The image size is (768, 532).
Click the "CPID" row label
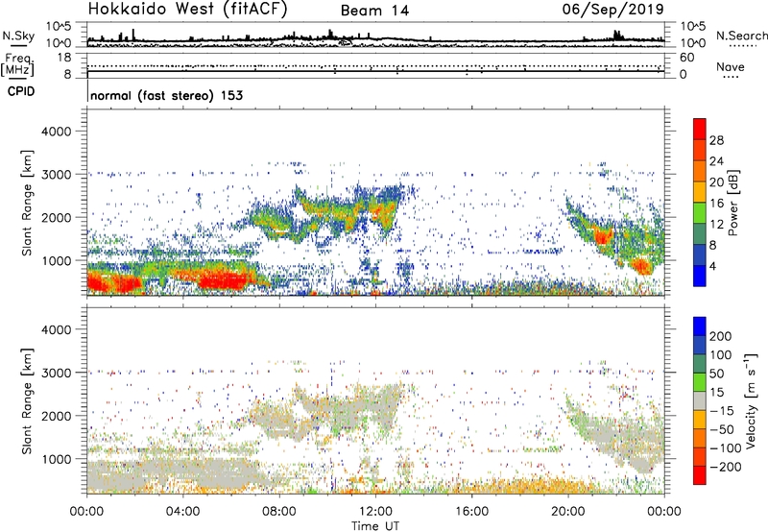click(21, 91)
